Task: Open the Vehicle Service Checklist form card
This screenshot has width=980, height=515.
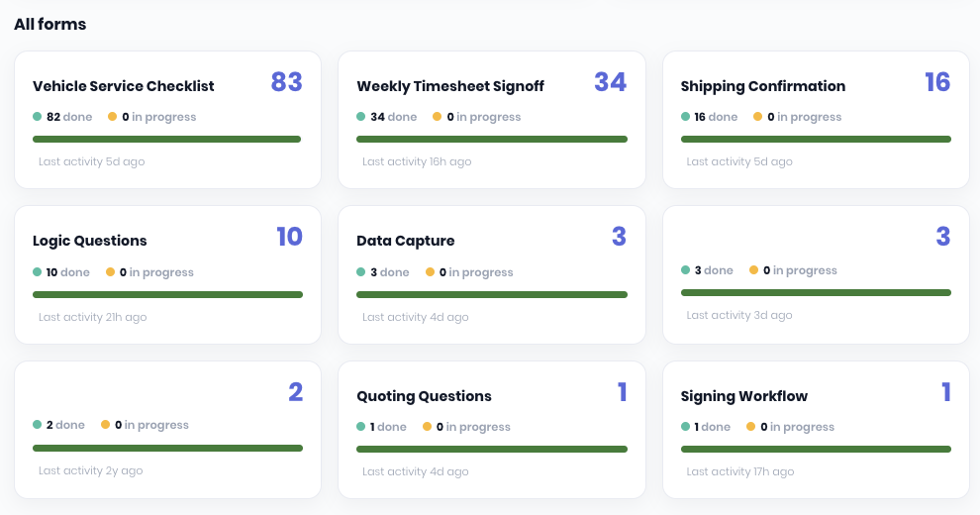Action: [167, 120]
